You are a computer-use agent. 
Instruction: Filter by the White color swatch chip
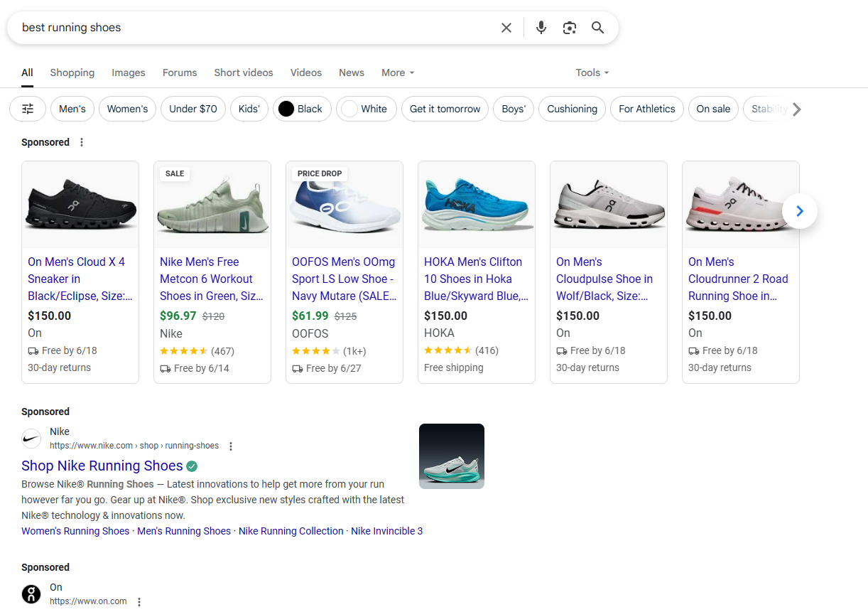point(367,109)
